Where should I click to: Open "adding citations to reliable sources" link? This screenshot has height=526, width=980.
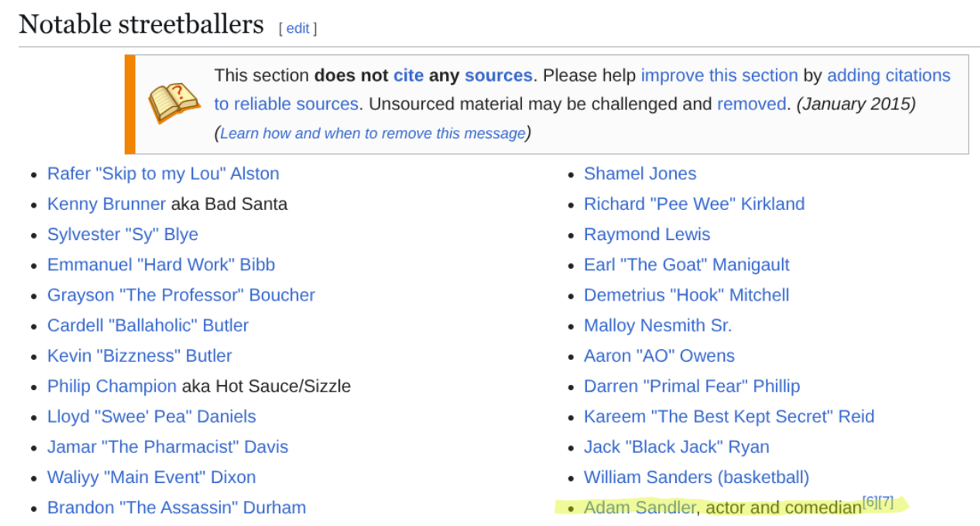[x=889, y=75]
